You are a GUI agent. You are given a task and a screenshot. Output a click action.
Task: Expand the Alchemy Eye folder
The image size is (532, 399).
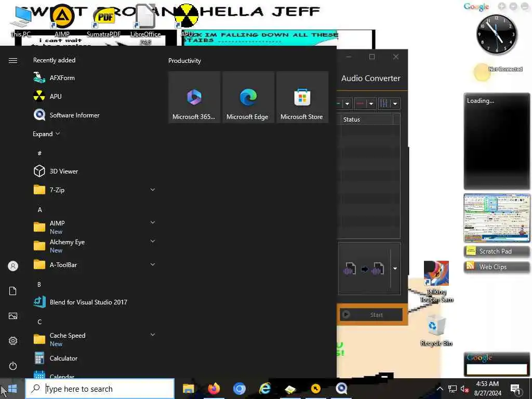point(94,246)
